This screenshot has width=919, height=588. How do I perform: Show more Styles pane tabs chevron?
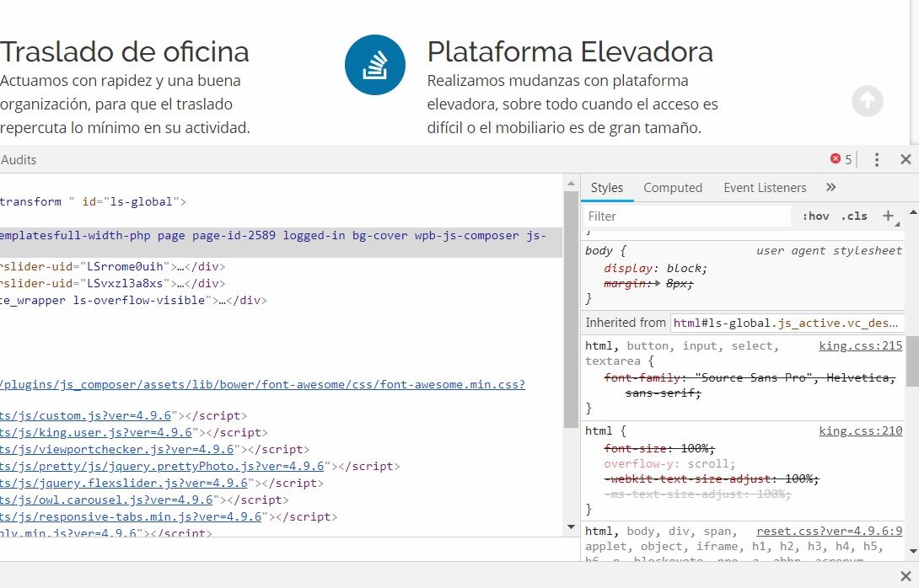tap(831, 187)
